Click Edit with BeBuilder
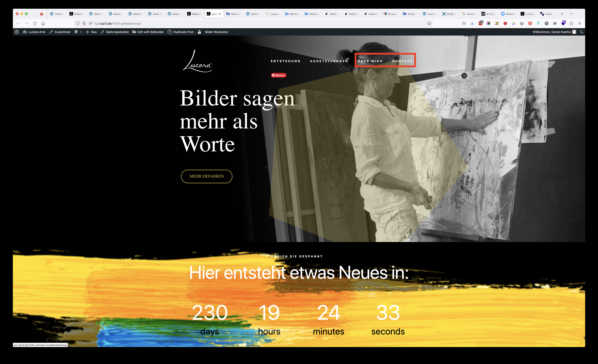The image size is (598, 364). click(x=148, y=32)
